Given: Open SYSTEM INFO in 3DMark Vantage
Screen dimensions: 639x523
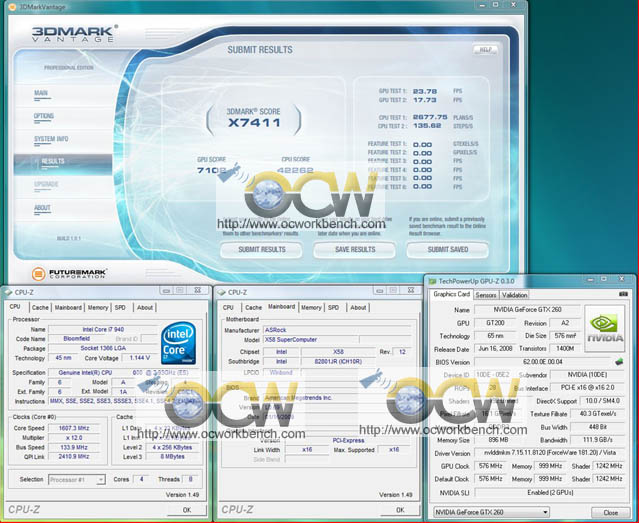Looking at the screenshot, I should coord(51,139).
